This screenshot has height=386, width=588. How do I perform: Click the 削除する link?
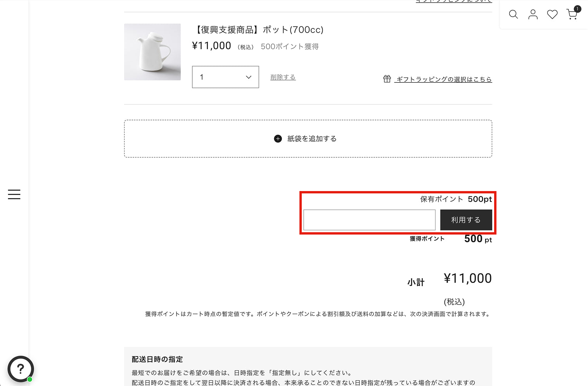(x=283, y=77)
